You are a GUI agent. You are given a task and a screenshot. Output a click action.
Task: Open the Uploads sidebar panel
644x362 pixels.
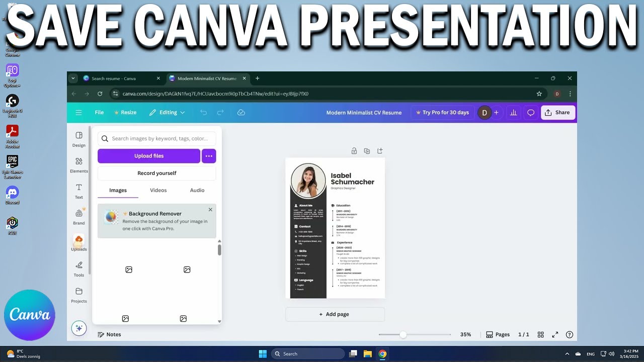79,243
